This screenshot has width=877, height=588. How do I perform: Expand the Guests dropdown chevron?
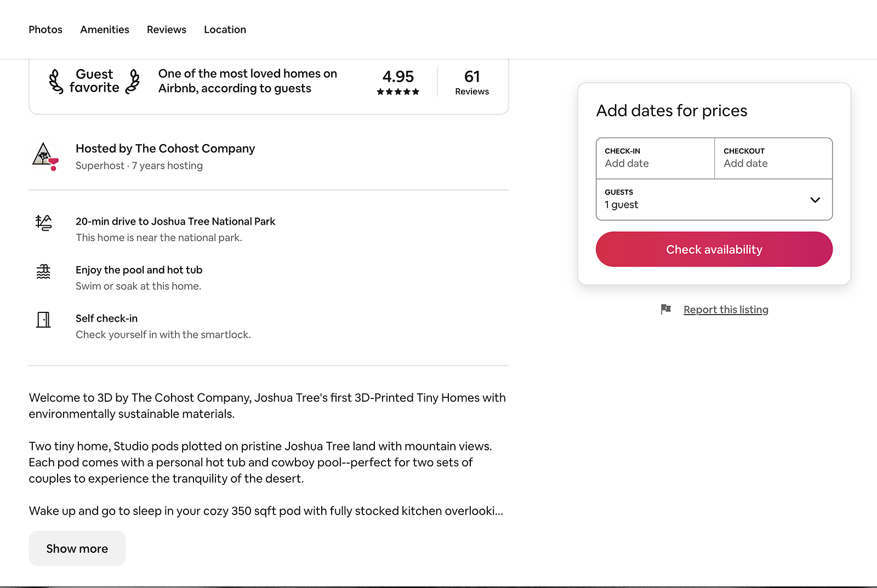815,200
